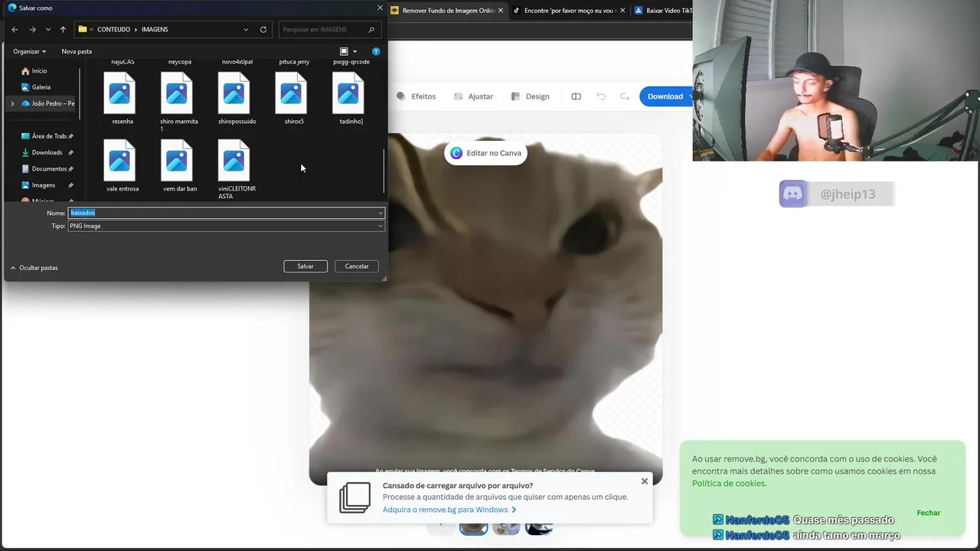Refresh the IMAGENS folder listing

coord(263,29)
